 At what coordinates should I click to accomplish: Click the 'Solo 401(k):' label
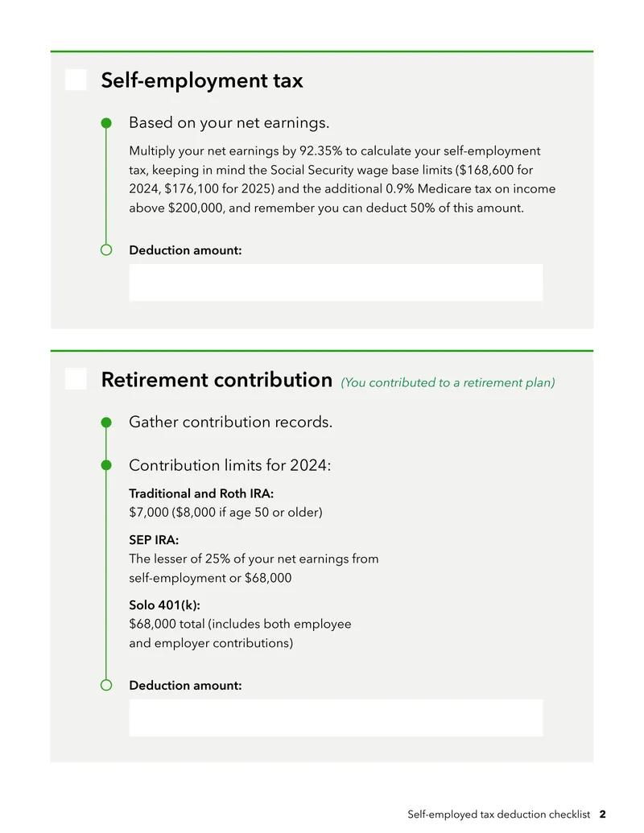pos(165,605)
